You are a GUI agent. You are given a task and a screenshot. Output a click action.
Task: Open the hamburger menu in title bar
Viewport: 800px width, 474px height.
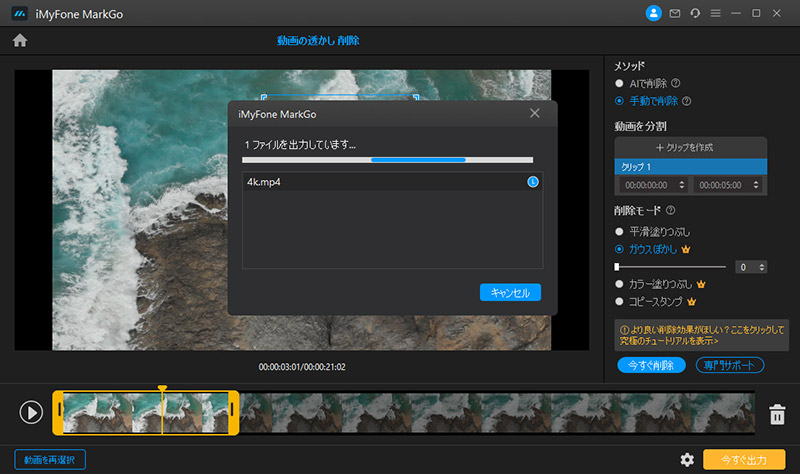tap(715, 13)
